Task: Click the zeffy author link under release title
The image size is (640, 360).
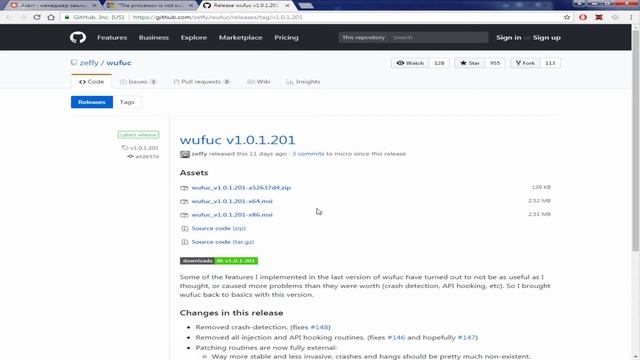Action: point(199,154)
